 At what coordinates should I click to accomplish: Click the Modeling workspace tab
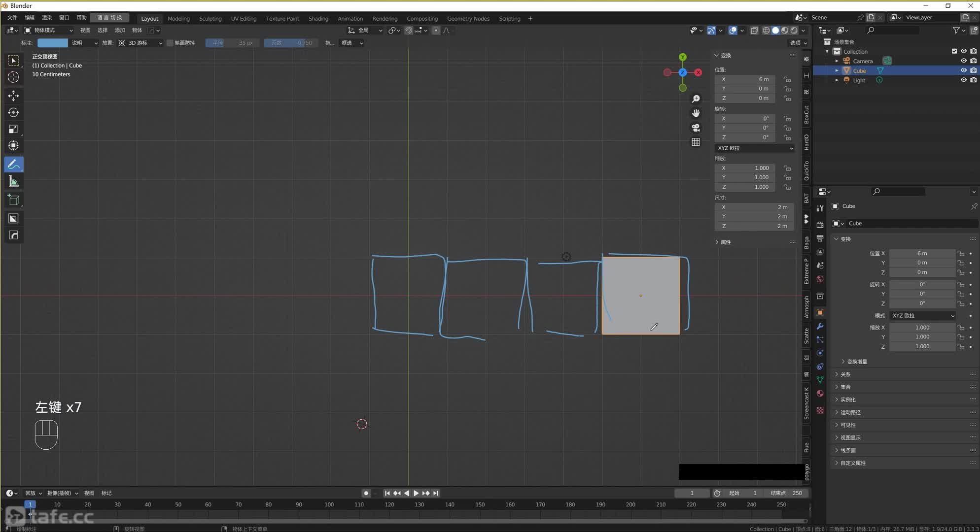[x=178, y=18]
